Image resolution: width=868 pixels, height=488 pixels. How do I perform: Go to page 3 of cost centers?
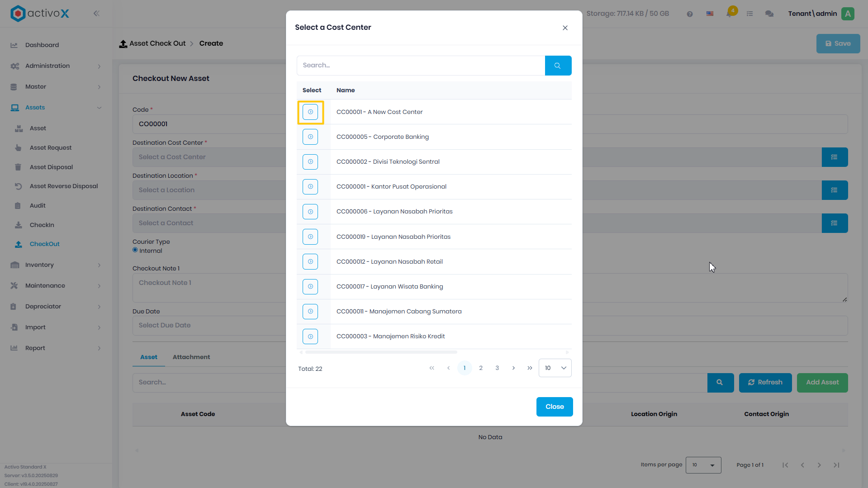[x=497, y=368]
